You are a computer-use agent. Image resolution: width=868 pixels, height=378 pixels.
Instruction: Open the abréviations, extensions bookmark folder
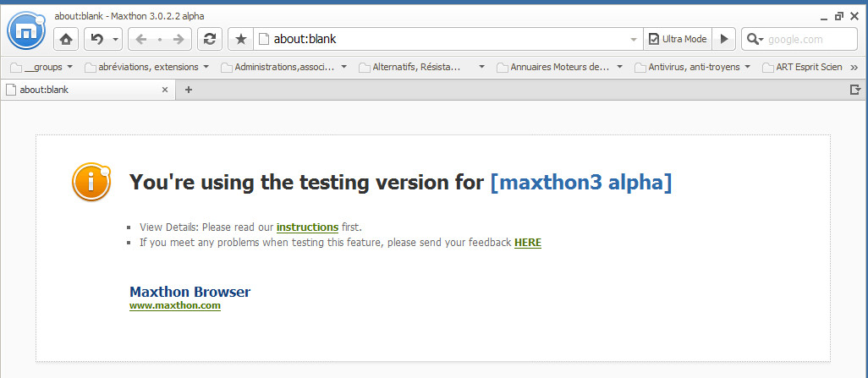coord(146,67)
